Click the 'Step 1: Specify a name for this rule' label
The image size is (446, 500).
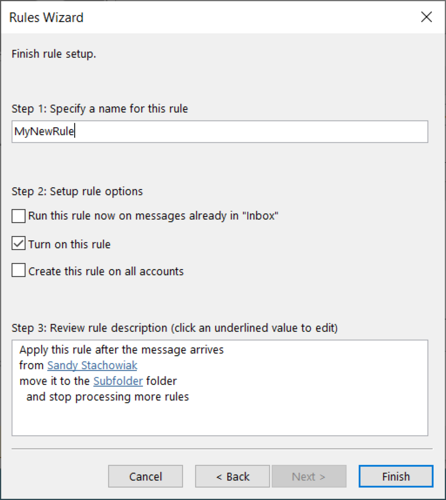pyautogui.click(x=100, y=109)
